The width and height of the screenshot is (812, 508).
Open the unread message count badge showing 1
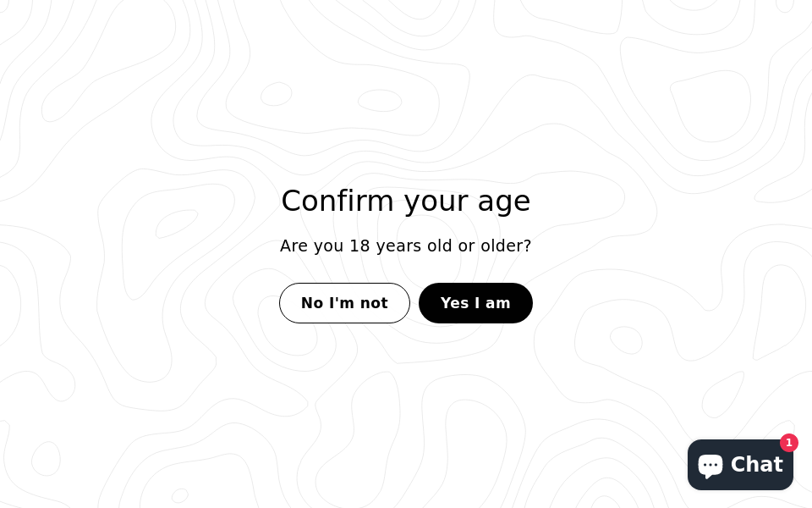[x=789, y=443]
